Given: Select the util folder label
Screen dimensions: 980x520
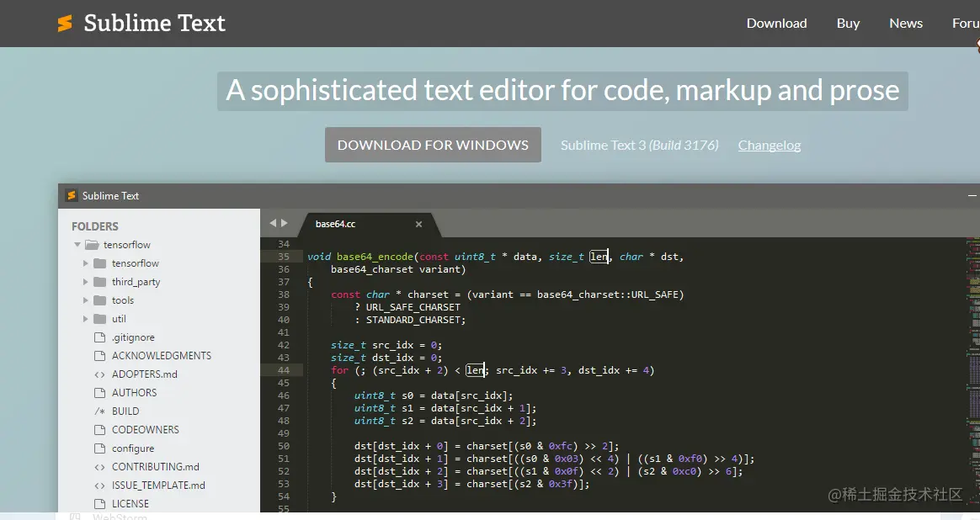Looking at the screenshot, I should point(119,319).
